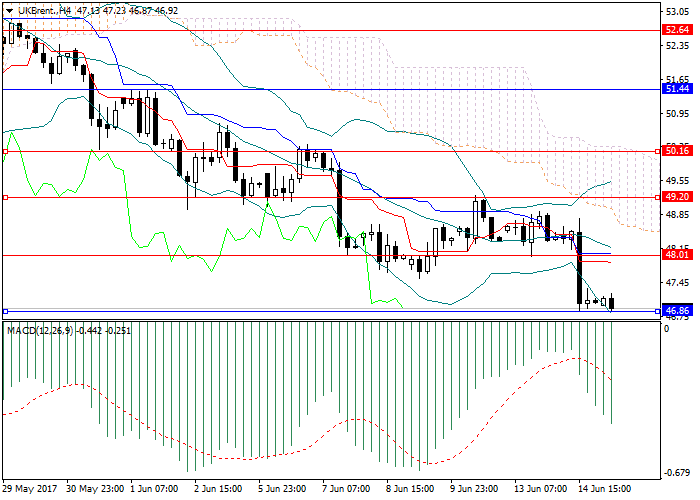Image resolution: width=700 pixels, height=500 pixels.
Task: Click the 30 May 23:00 time label
Action: click(x=95, y=489)
